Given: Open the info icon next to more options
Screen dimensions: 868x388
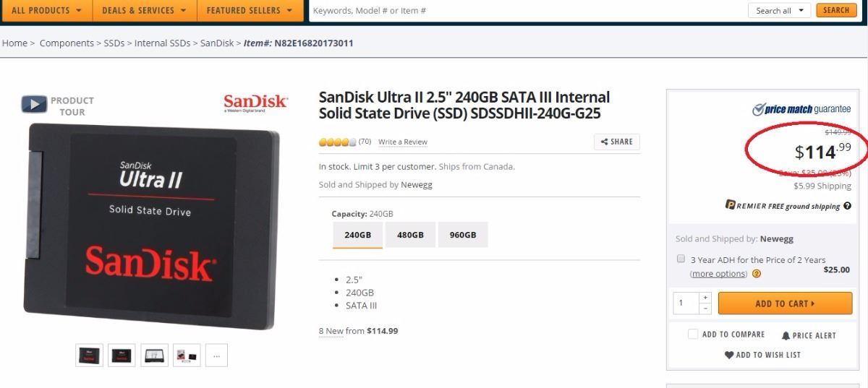Looking at the screenshot, I should point(757,274).
